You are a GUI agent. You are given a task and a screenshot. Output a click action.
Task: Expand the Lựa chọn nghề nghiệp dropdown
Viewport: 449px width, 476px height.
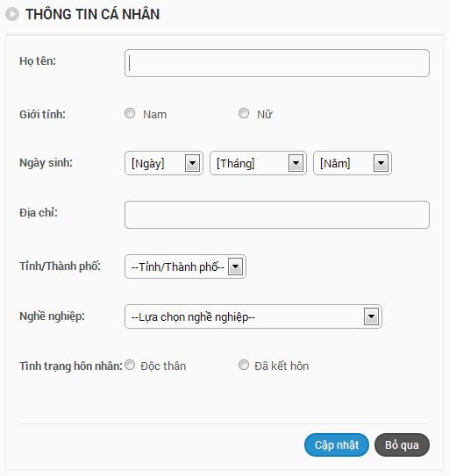pos(253,316)
